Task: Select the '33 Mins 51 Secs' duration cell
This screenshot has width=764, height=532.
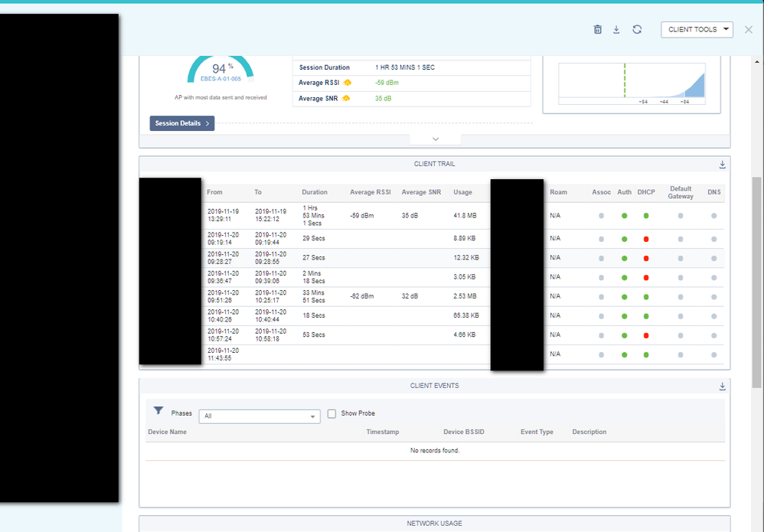Action: [314, 297]
